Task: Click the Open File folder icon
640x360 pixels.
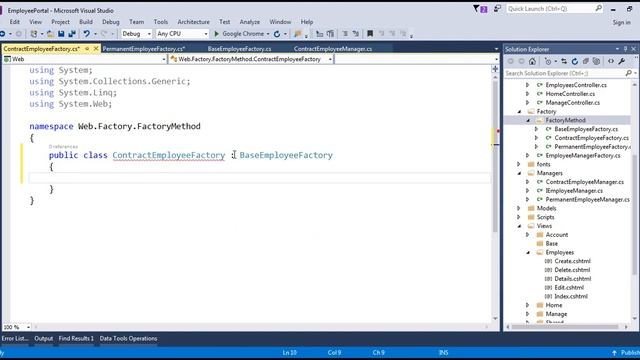Action: [50, 34]
